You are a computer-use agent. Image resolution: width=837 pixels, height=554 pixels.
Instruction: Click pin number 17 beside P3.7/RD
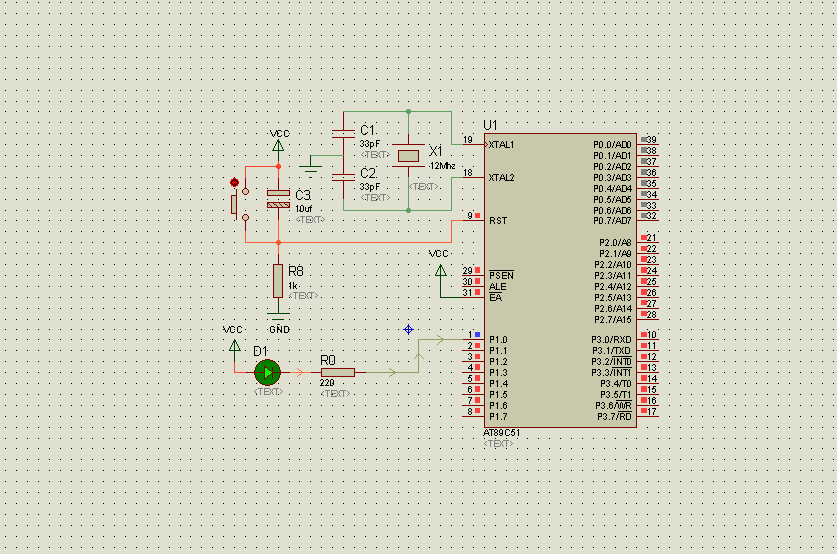(652, 411)
